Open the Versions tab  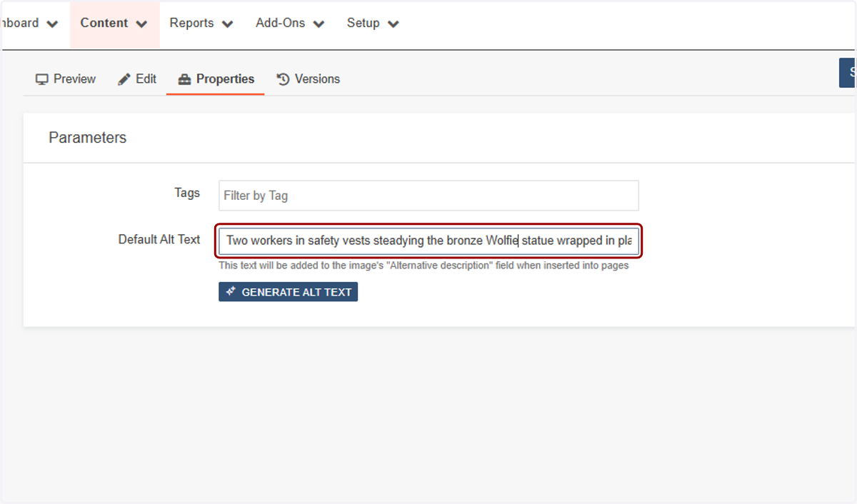coord(308,79)
